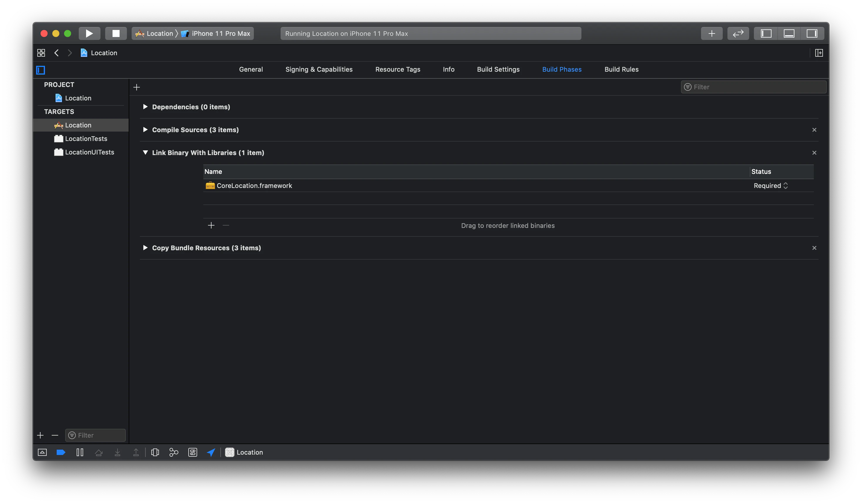This screenshot has height=504, width=862.
Task: Toggle code review arrows button
Action: point(738,33)
